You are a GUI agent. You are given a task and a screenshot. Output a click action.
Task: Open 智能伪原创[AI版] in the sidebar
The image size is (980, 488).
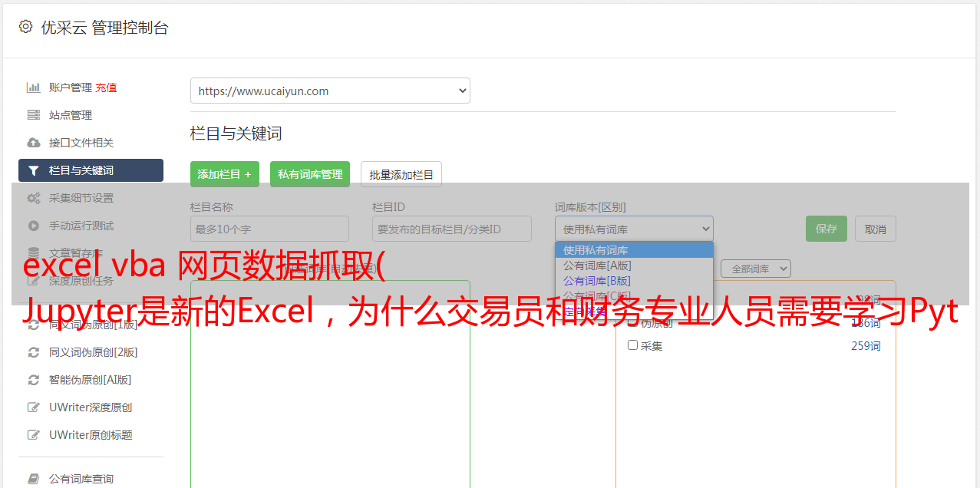(x=91, y=380)
